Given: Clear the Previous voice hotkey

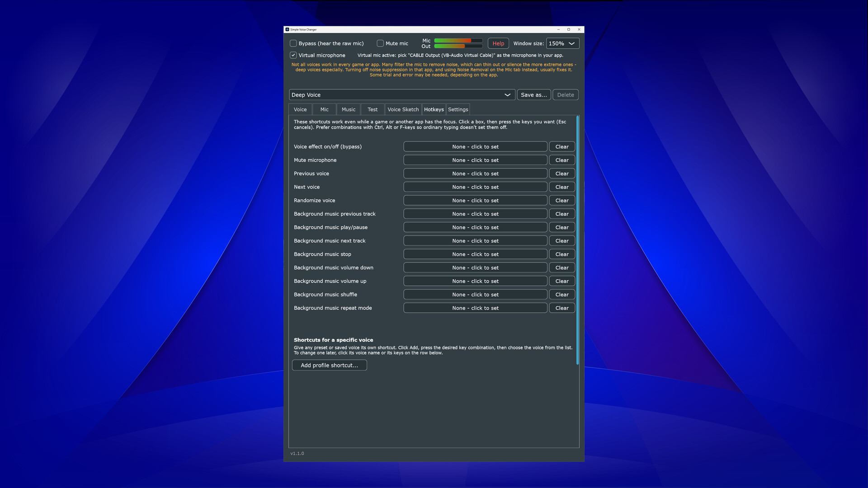Looking at the screenshot, I should [x=562, y=174].
